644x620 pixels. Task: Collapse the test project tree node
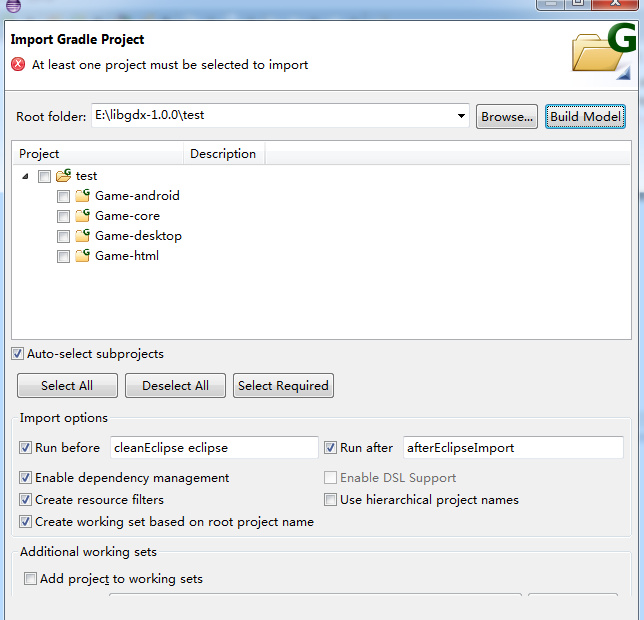(25, 176)
